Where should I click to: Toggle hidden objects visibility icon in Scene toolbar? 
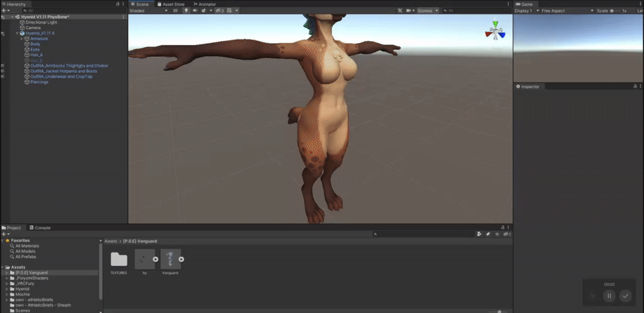[x=220, y=11]
